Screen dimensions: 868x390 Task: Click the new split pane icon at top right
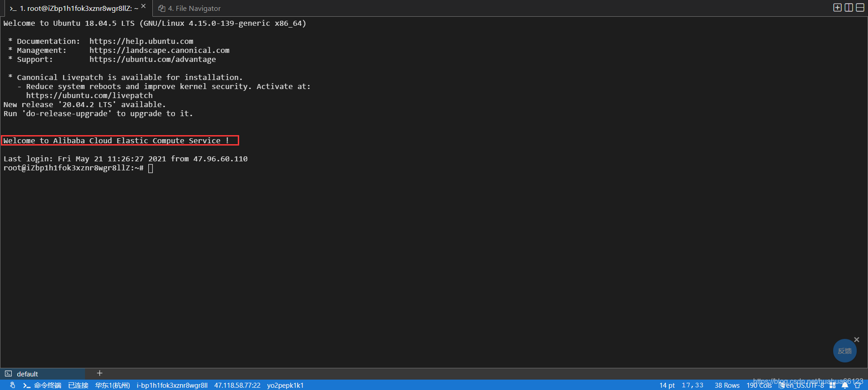[x=837, y=8]
